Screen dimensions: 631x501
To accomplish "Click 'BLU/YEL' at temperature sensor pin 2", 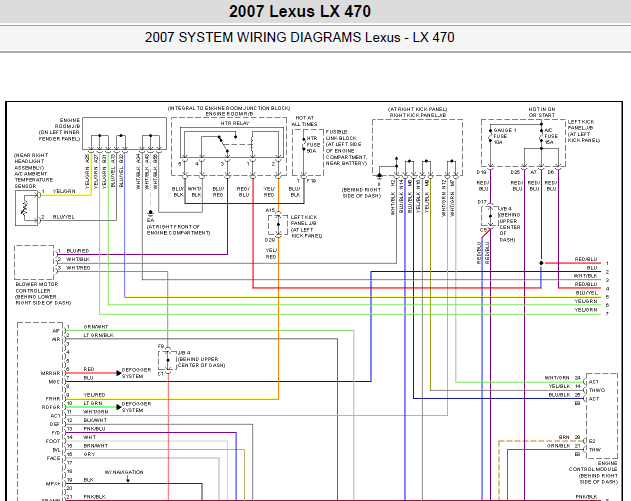I will coord(64,217).
